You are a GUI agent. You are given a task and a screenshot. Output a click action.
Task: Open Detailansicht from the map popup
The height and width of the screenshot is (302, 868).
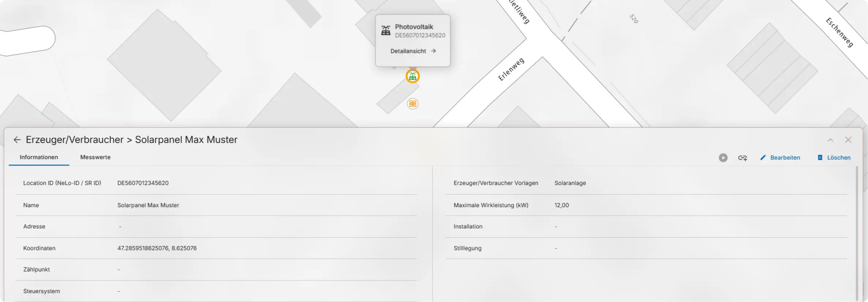[x=413, y=51]
